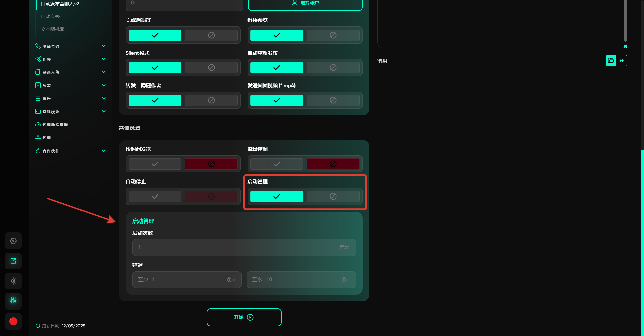The image size is (644, 336).
Task: Enable 按时间发送 with its checkmark button
Action: 155,164
